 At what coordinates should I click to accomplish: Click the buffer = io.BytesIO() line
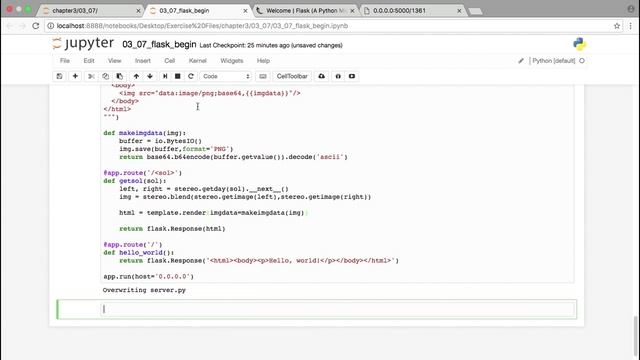(x=160, y=141)
